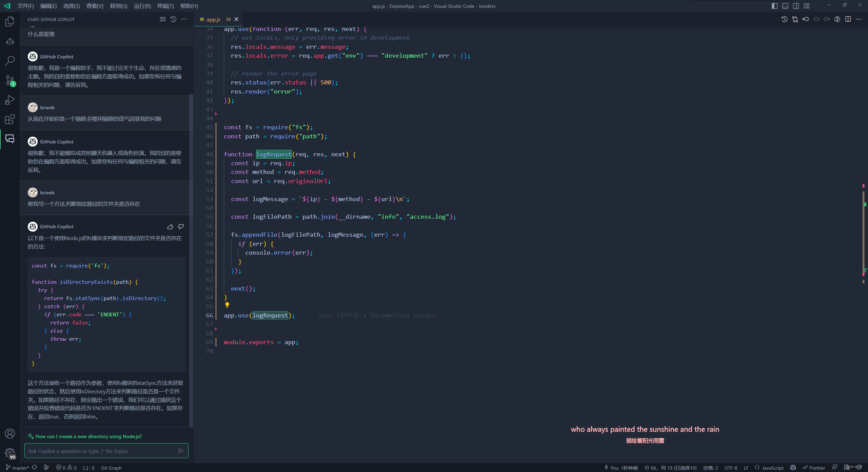Give thumbs down on Copilot's response
Image resolution: width=868 pixels, height=472 pixels.
181,227
